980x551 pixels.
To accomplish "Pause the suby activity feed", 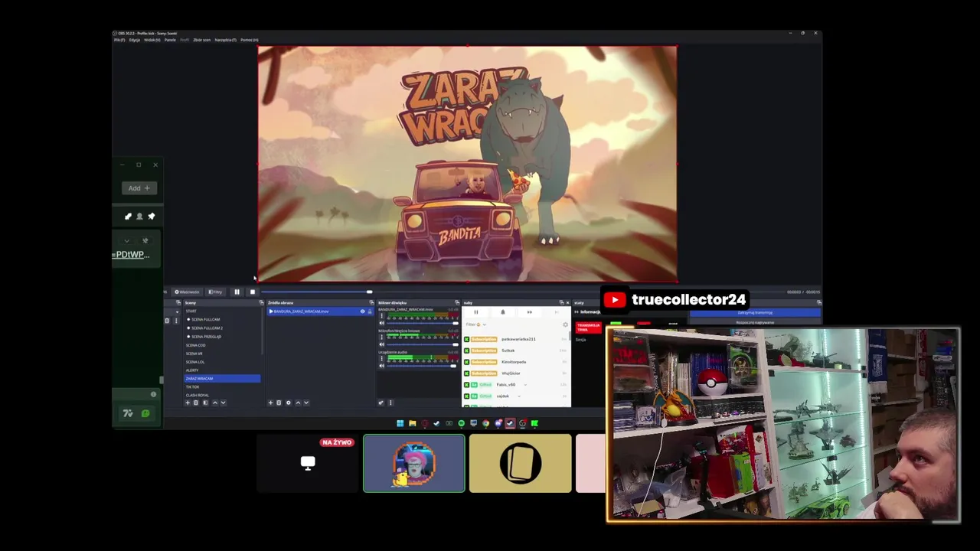I will point(476,312).
